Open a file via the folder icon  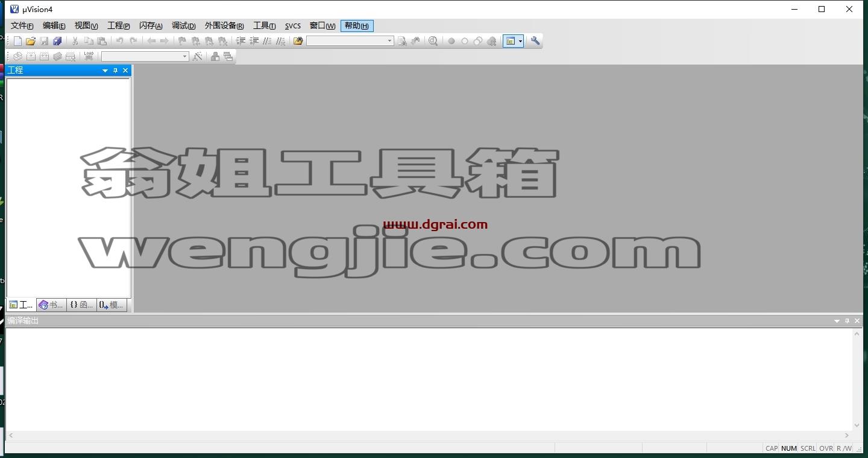pos(31,41)
